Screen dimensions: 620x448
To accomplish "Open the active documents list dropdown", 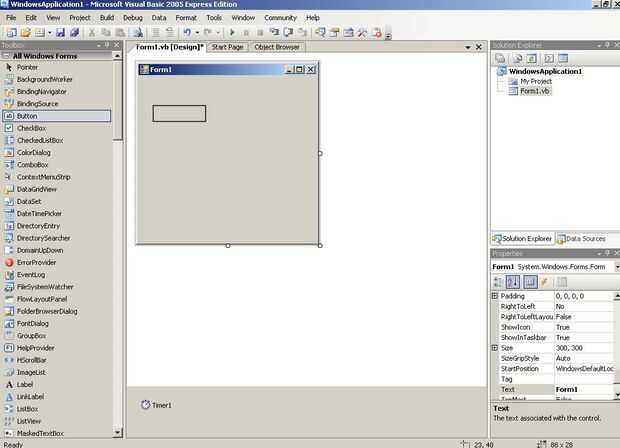I will (468, 47).
